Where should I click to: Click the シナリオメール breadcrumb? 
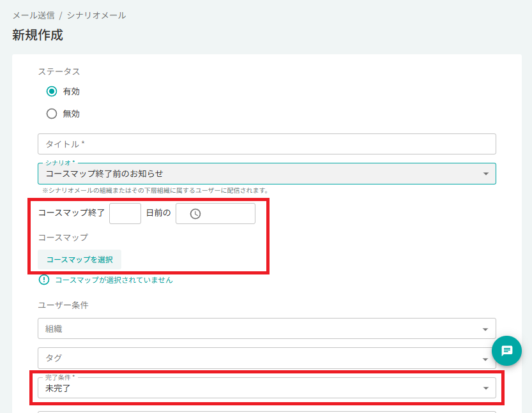coord(96,15)
